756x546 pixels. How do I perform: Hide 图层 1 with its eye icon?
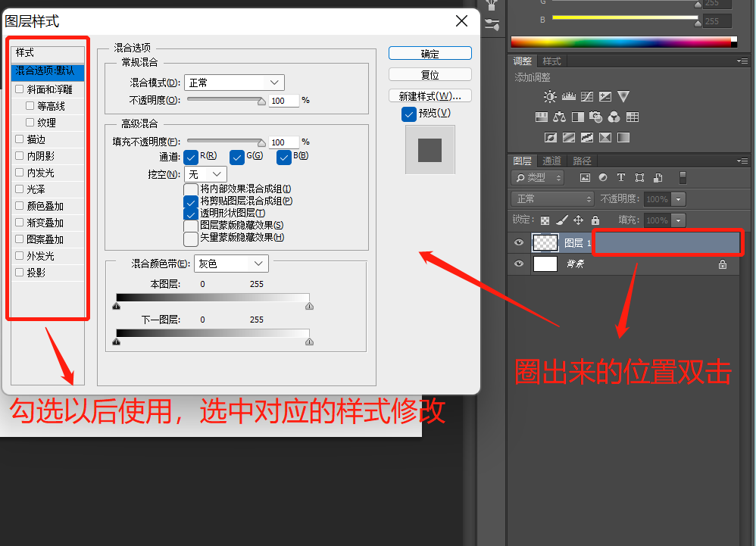click(519, 242)
